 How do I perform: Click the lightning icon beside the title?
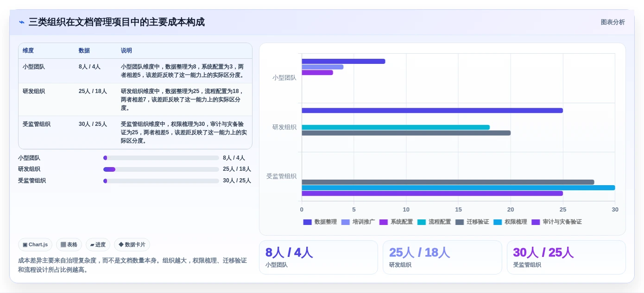22,22
